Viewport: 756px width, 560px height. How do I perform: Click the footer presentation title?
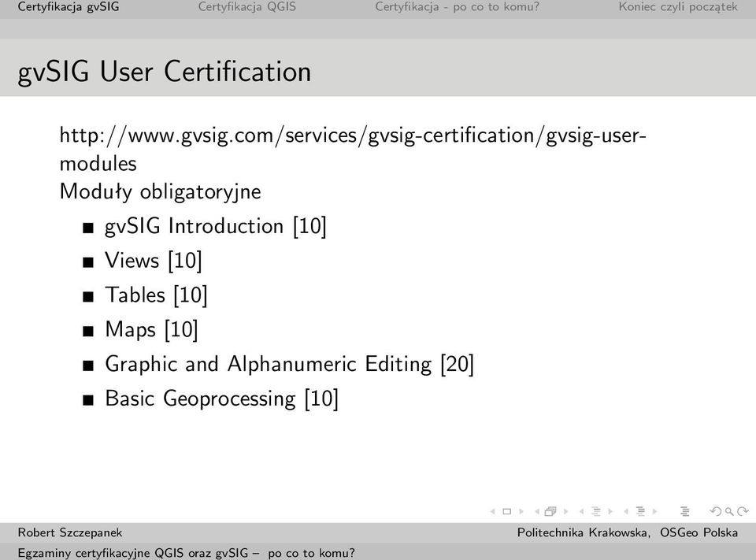click(186, 553)
